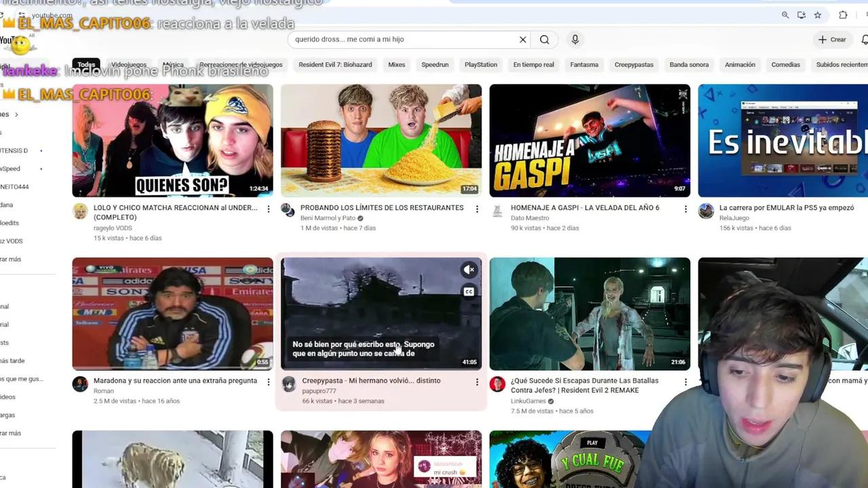Select the PlayStation filter chip
This screenshot has height=488, width=868.
[x=481, y=64]
